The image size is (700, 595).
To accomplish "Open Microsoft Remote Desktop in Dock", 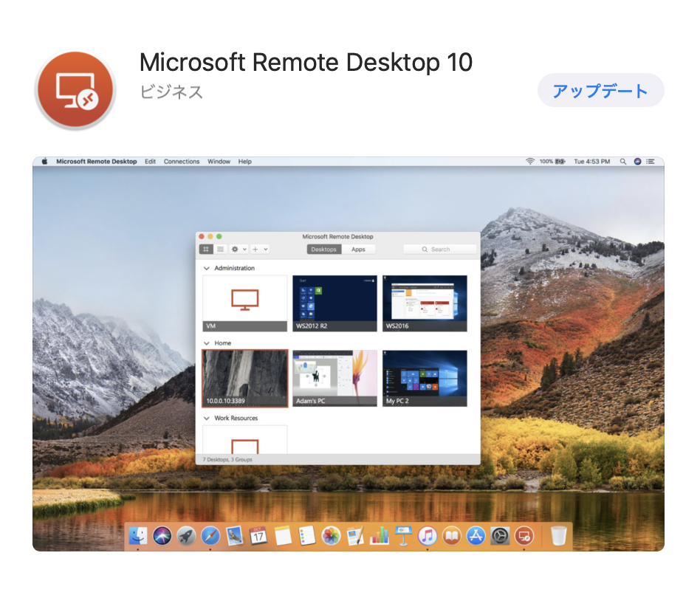I will click(x=524, y=536).
